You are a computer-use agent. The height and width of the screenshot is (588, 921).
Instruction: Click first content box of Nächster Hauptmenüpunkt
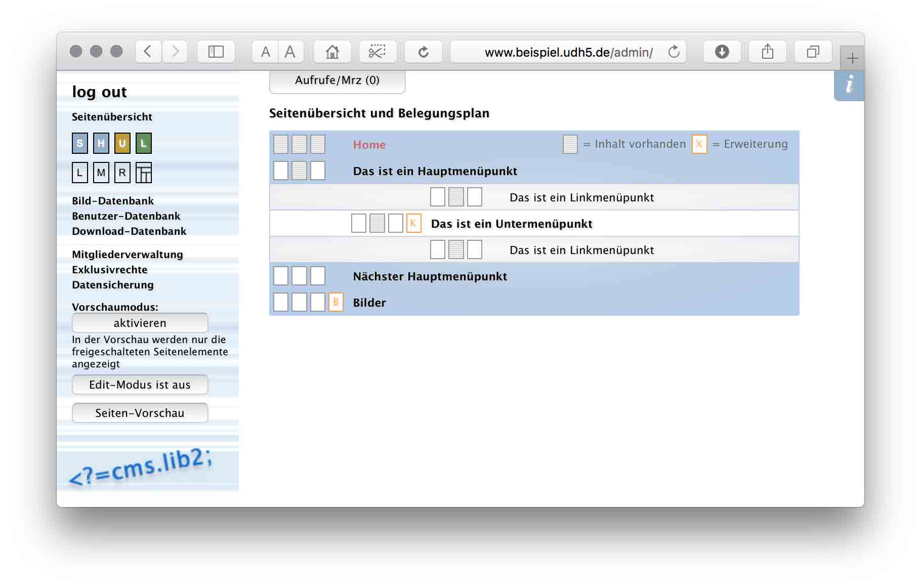[x=281, y=276]
